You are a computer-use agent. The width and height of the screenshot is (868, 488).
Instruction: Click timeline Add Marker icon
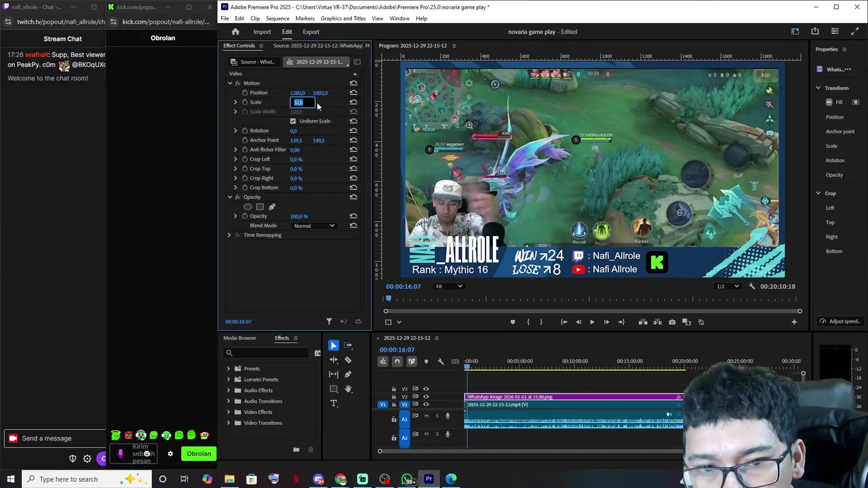[x=426, y=361]
